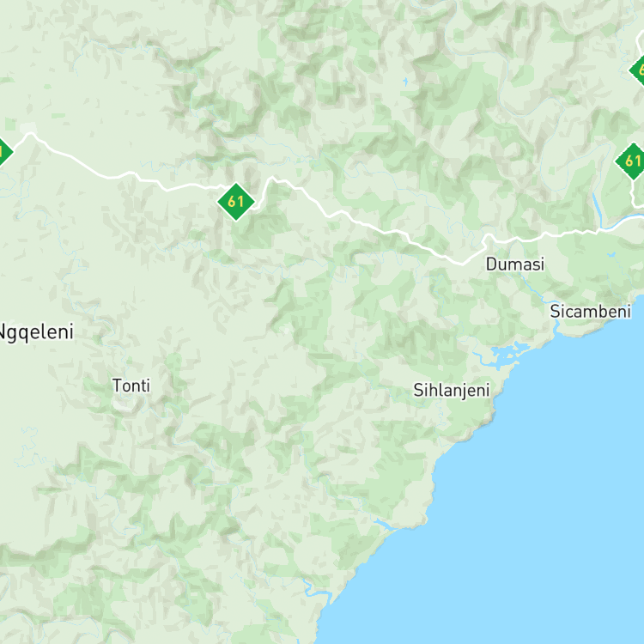Click the blue estuary lagoon northeast of Sihlanjeni
The width and height of the screenshot is (644, 644).
tap(507, 352)
